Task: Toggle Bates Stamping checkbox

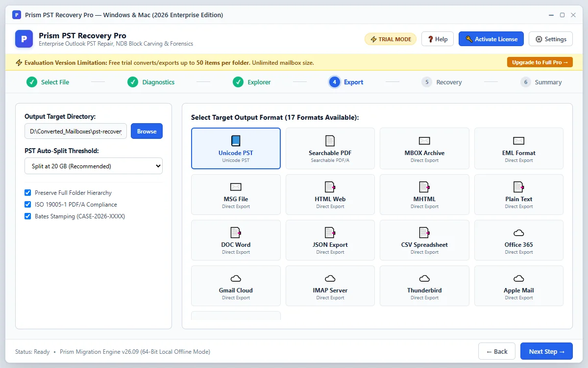Action: point(28,216)
